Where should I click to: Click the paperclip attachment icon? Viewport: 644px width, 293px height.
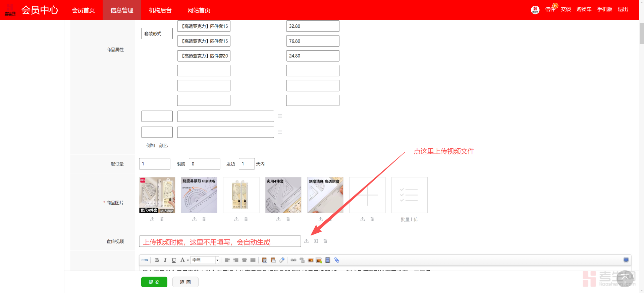[x=337, y=260]
